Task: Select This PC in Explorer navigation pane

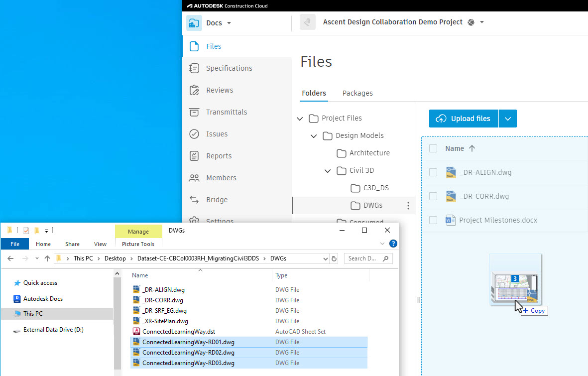Action: point(57,314)
